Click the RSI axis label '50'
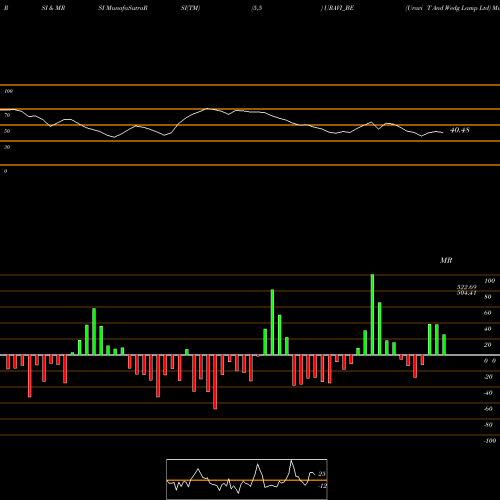The width and height of the screenshot is (500, 500). coord(7,131)
